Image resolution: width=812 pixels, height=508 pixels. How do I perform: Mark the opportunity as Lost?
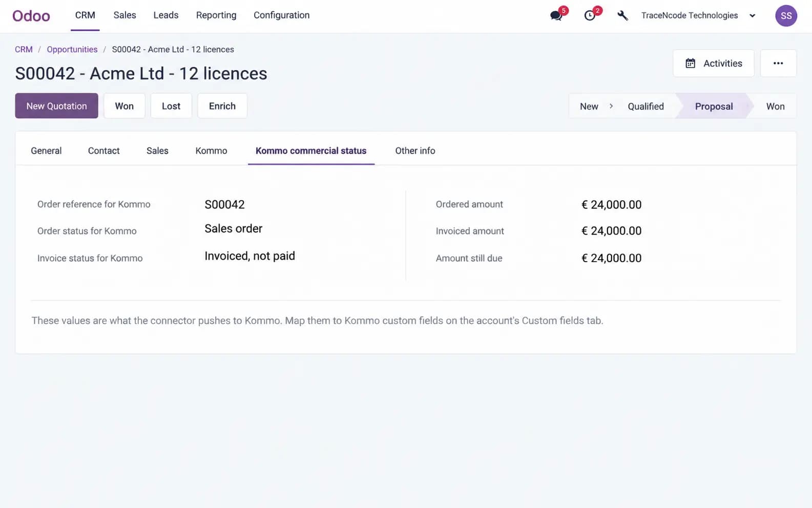(x=171, y=106)
